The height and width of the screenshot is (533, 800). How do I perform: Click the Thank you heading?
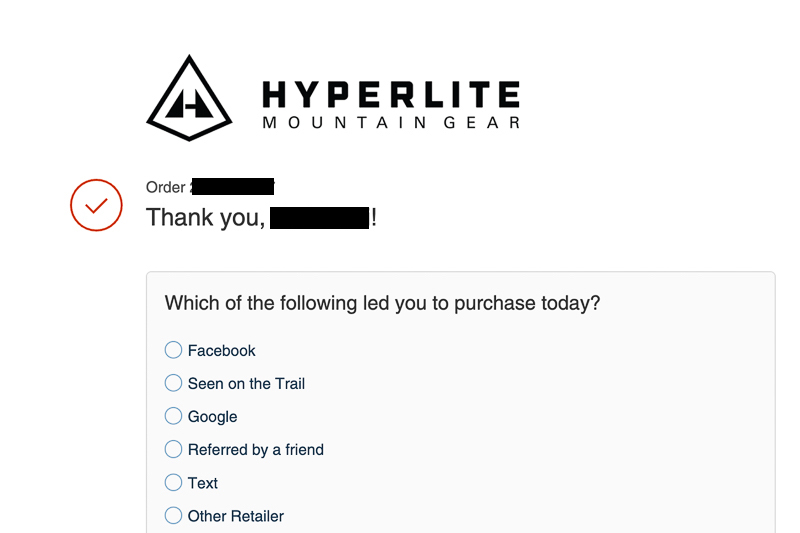pyautogui.click(x=261, y=218)
